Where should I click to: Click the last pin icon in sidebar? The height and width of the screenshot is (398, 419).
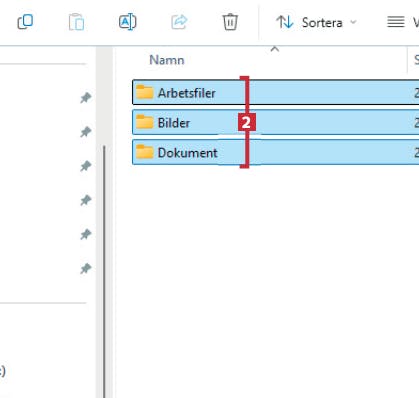pos(86,268)
